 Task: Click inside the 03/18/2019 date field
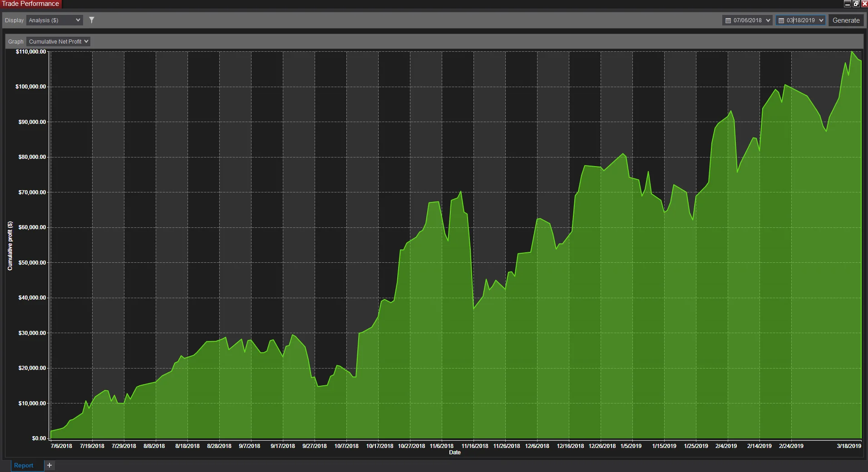click(801, 20)
